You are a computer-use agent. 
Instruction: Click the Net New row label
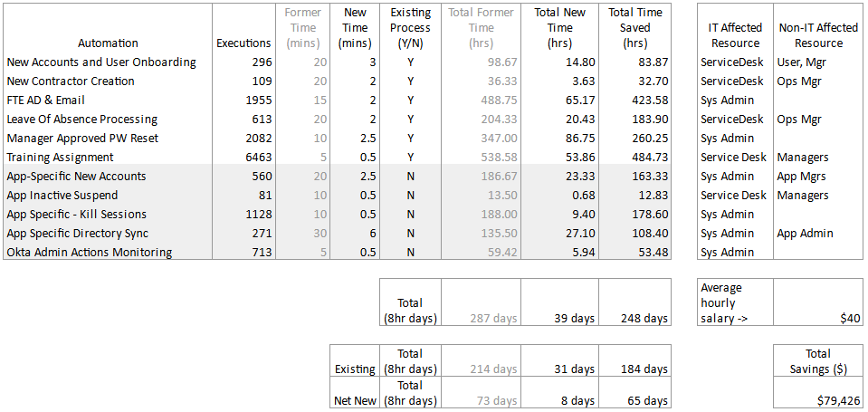coord(353,401)
